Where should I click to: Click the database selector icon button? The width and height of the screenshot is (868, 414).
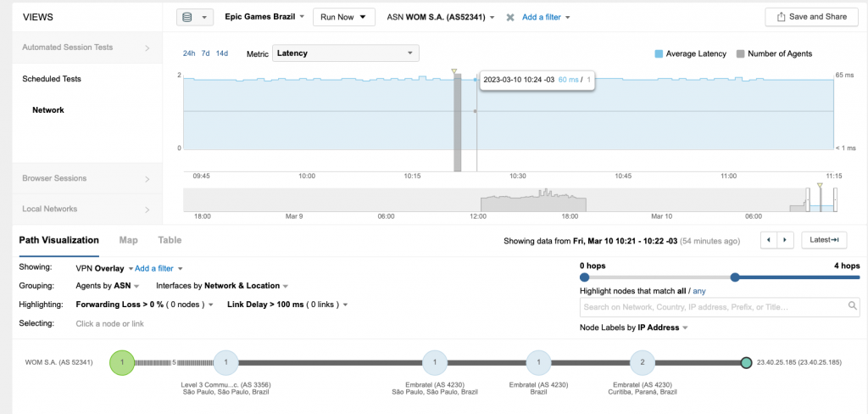click(x=195, y=17)
